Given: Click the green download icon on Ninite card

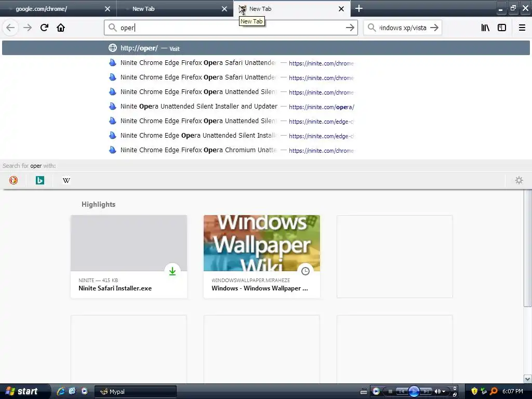Looking at the screenshot, I should (x=172, y=271).
